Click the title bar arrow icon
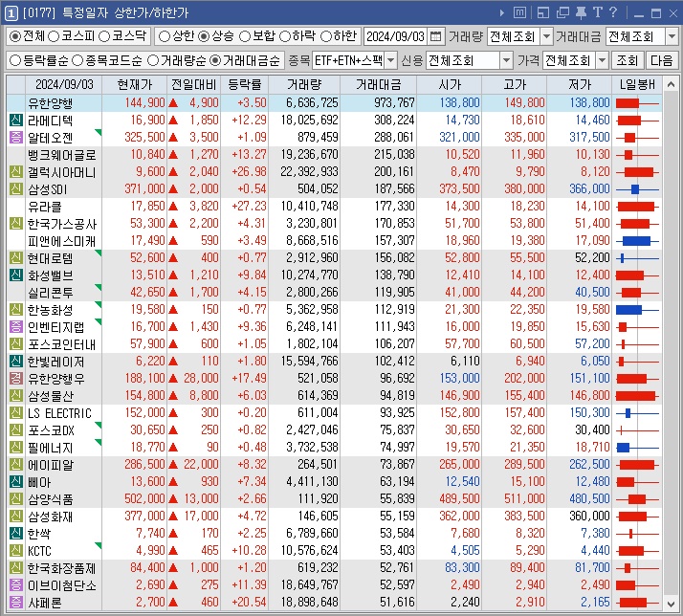This screenshot has height=616, width=683. pos(502,13)
